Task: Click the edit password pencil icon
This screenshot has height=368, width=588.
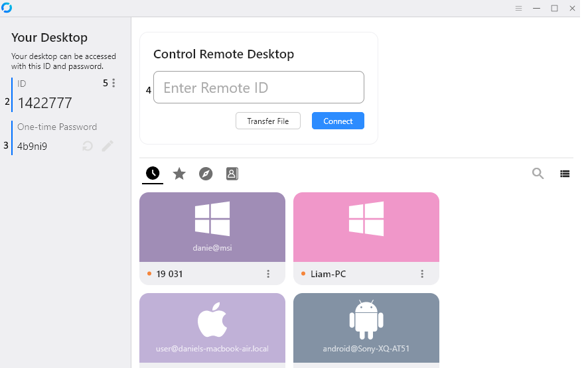Action: point(108,146)
